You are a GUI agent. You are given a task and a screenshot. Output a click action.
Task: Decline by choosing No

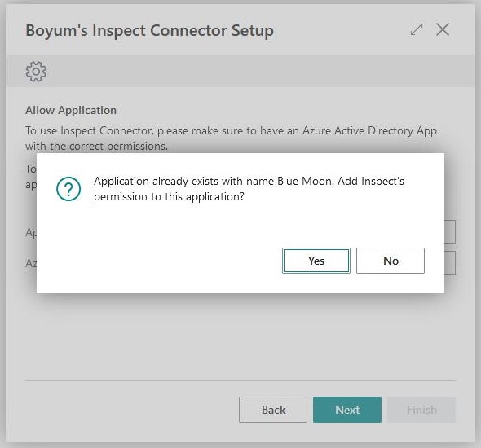tap(391, 261)
